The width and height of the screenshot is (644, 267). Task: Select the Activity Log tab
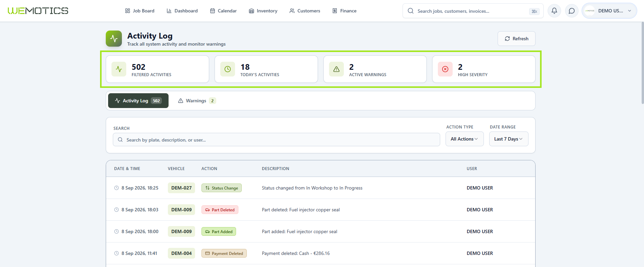click(138, 101)
